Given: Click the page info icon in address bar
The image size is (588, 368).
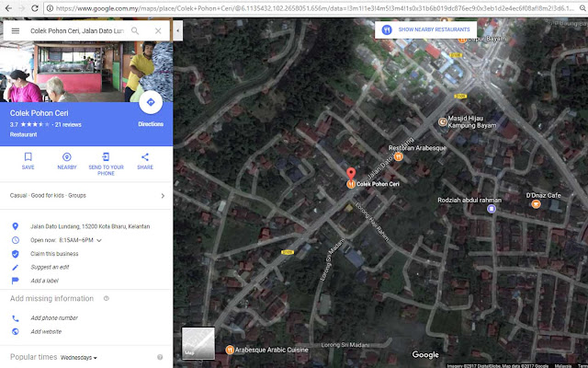Looking at the screenshot, I should [50, 8].
